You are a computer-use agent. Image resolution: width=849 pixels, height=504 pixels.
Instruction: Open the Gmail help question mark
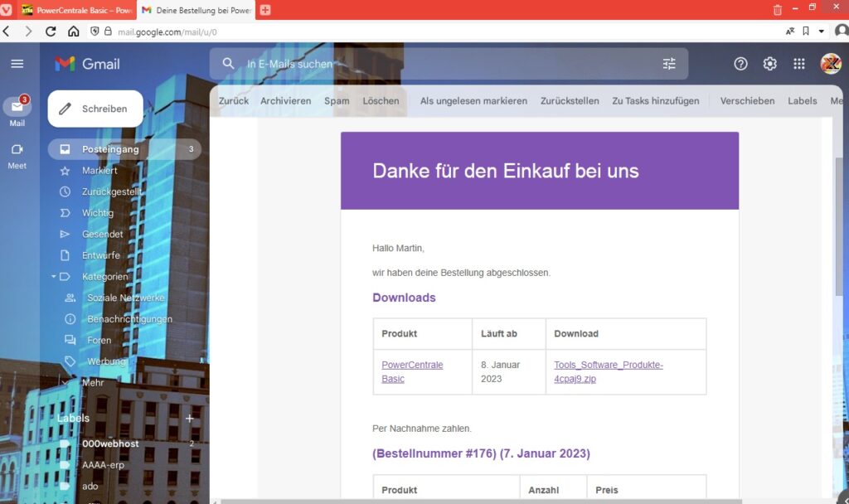click(740, 64)
